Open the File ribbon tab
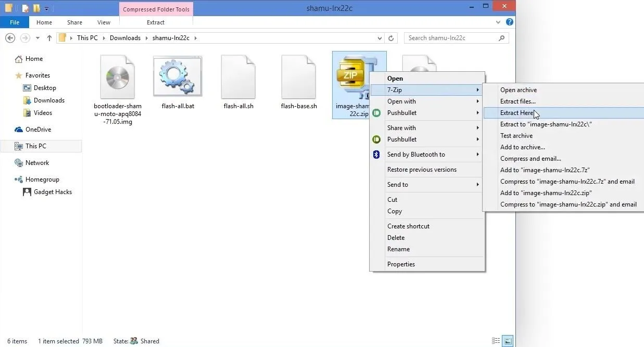The width and height of the screenshot is (644, 347). [x=15, y=22]
